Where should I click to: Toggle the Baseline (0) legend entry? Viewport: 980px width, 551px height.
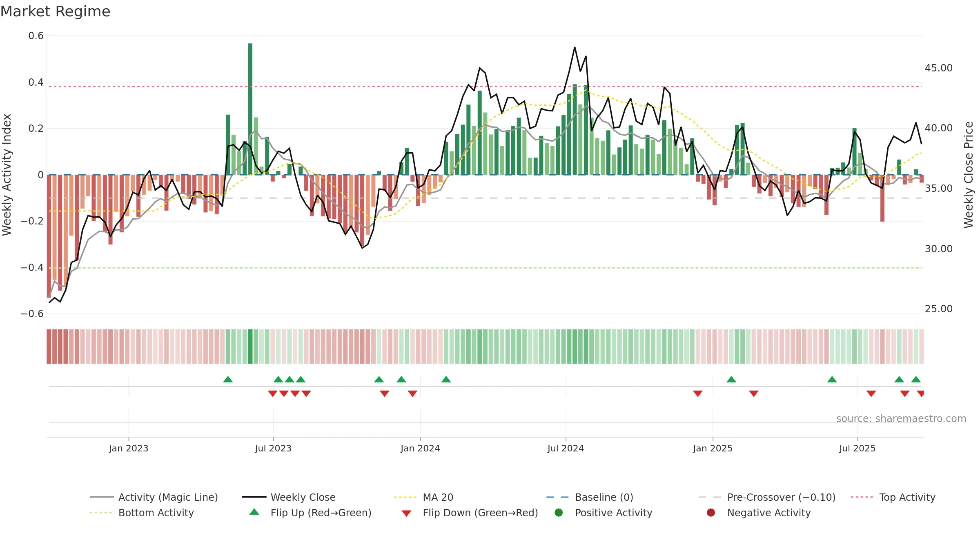[590, 497]
